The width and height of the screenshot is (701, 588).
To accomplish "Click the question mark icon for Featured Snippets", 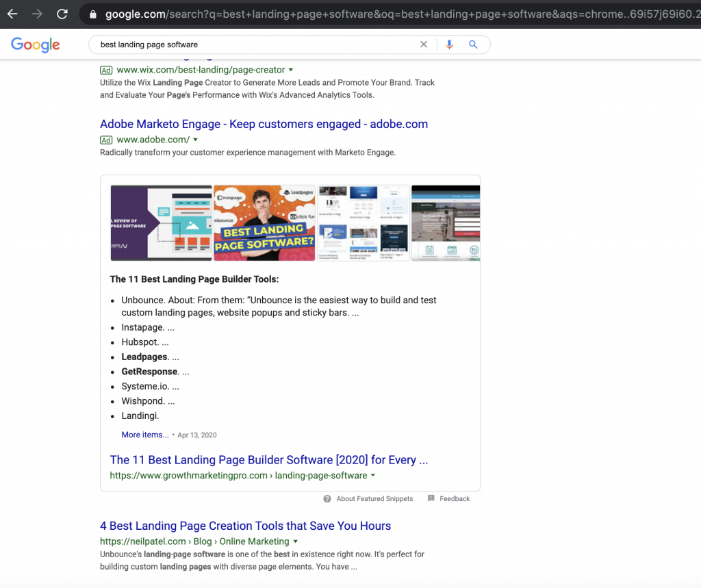I will [327, 498].
